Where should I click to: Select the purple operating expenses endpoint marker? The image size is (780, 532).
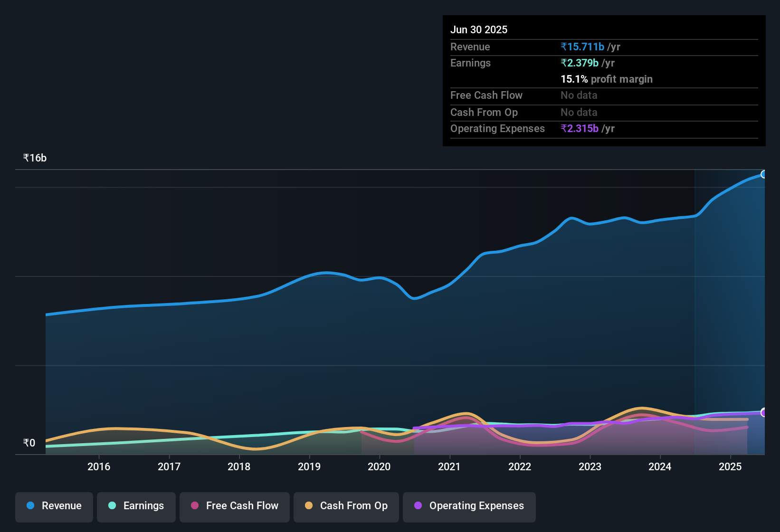[764, 413]
